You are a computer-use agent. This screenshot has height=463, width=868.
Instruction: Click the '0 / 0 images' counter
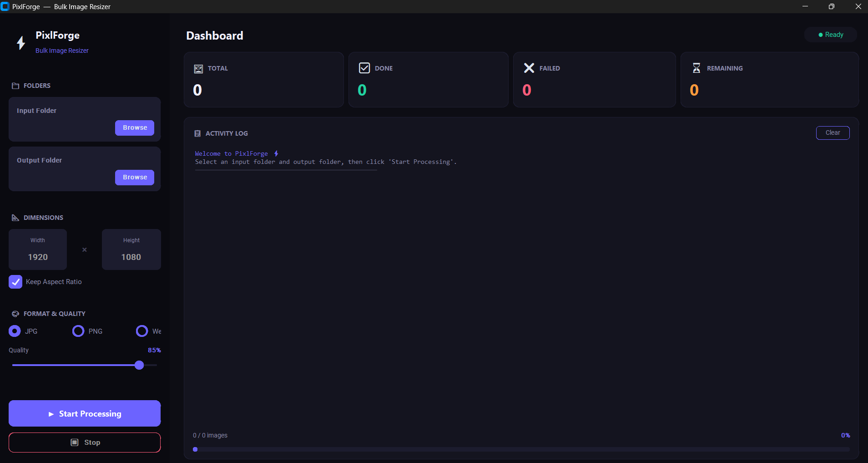[x=210, y=435]
